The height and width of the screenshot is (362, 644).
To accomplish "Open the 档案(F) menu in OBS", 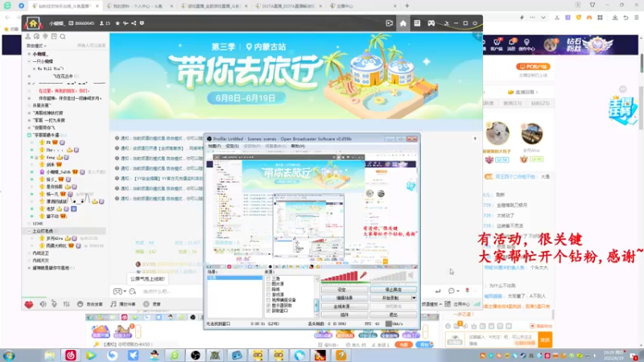I will point(214,146).
